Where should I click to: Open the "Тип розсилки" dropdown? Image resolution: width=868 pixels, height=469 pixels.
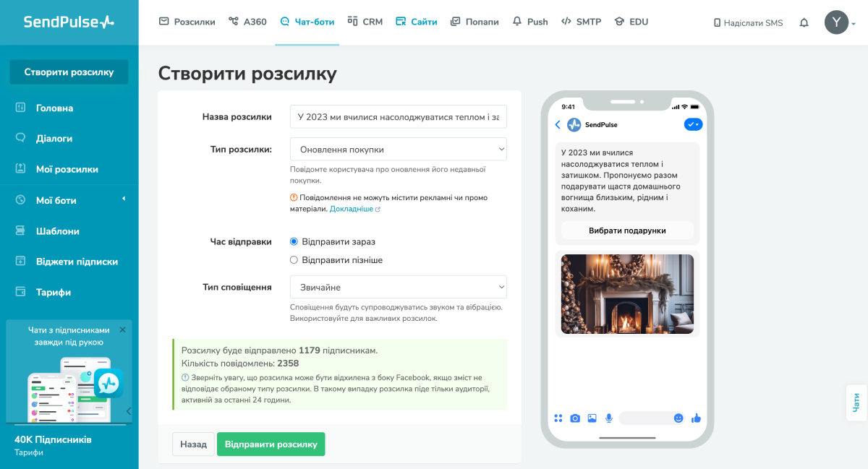point(398,149)
